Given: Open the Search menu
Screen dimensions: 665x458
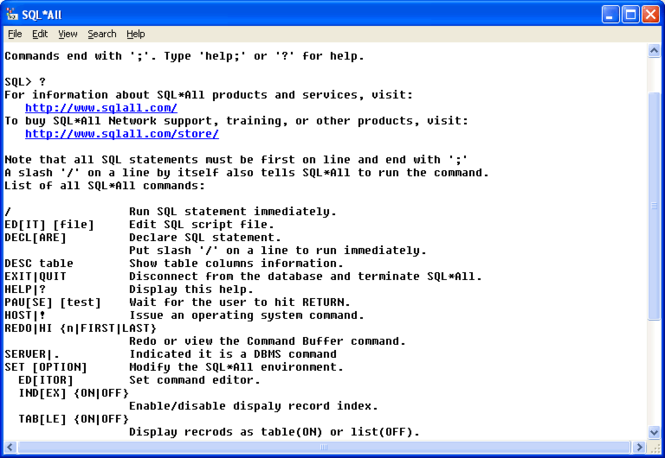Looking at the screenshot, I should pos(102,34).
